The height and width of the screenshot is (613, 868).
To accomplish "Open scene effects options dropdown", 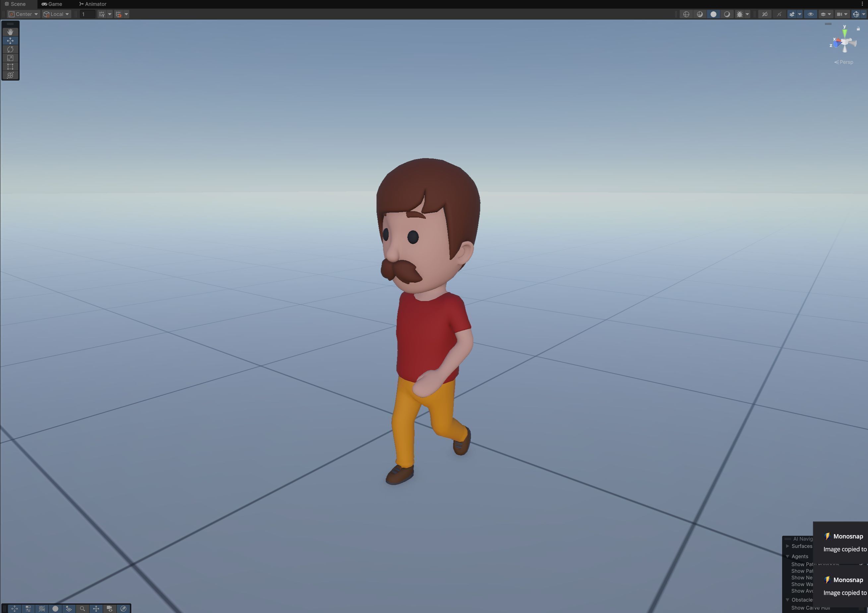I will pyautogui.click(x=800, y=14).
